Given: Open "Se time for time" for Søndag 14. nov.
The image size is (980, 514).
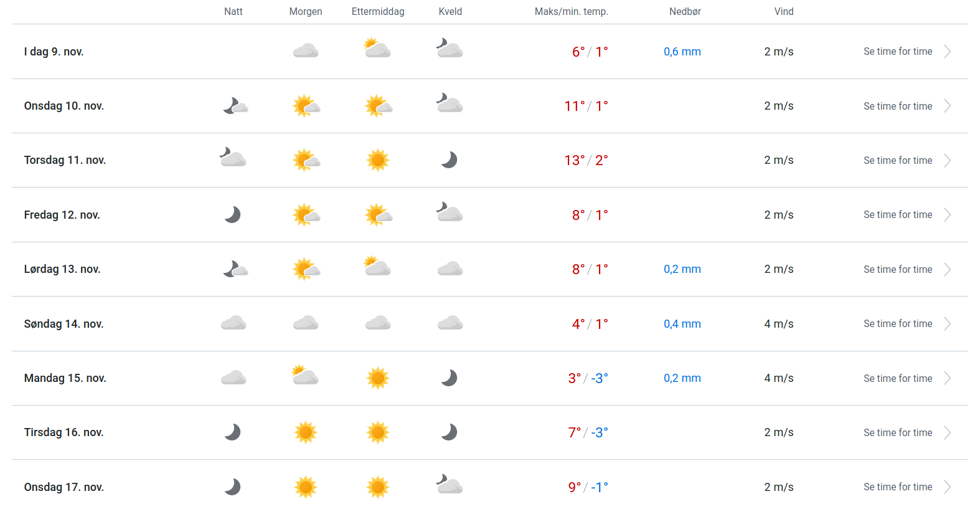Looking at the screenshot, I should [x=898, y=323].
